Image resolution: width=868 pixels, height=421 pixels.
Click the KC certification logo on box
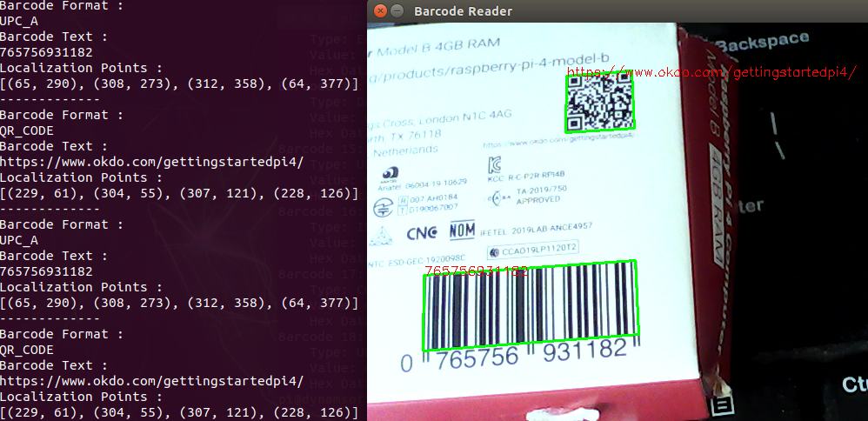(x=495, y=165)
